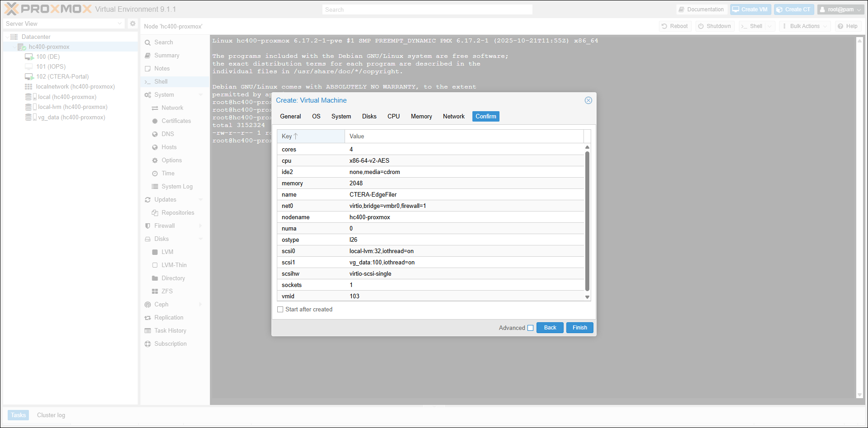
Task: Click the Certificates badge icon
Action: click(x=155, y=121)
